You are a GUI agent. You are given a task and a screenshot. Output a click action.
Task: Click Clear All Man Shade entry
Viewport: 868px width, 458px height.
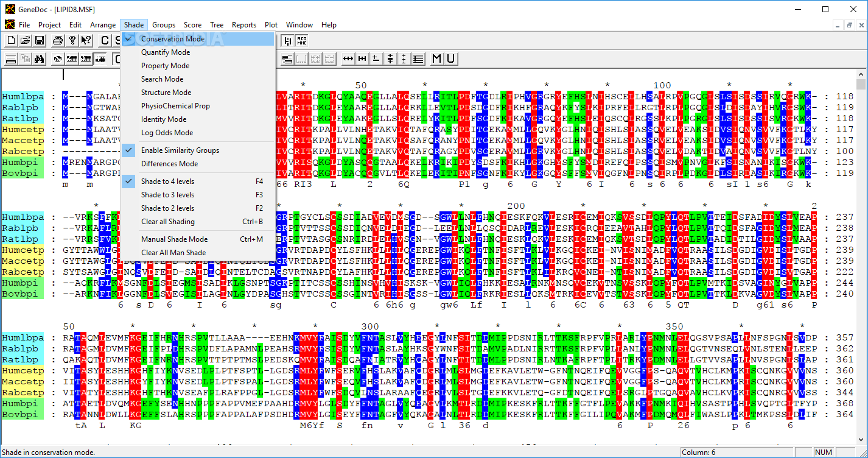(198, 253)
